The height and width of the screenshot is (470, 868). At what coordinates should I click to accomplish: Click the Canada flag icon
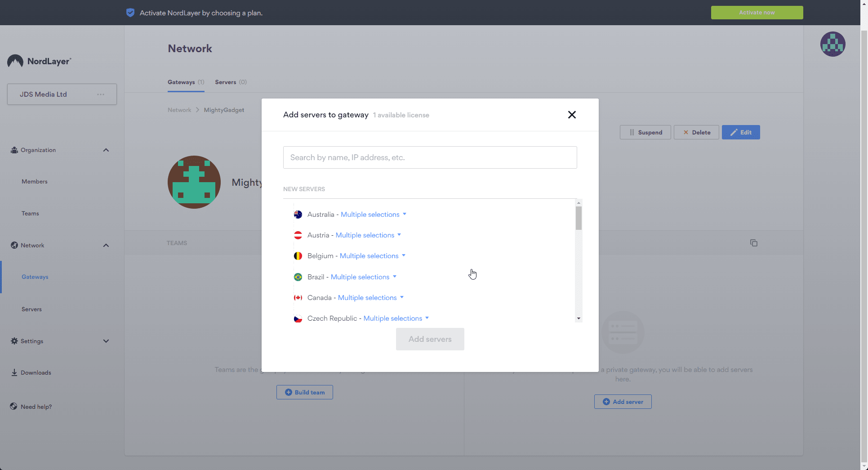298,298
